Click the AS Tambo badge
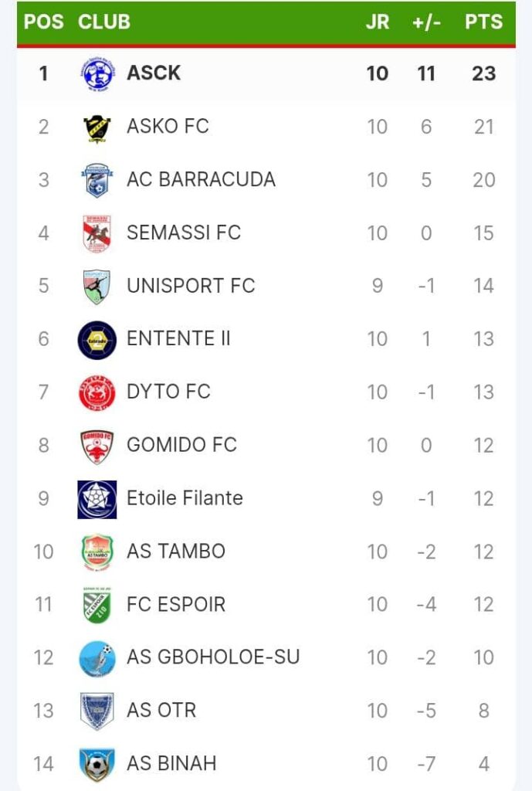The image size is (532, 791). pyautogui.click(x=97, y=552)
